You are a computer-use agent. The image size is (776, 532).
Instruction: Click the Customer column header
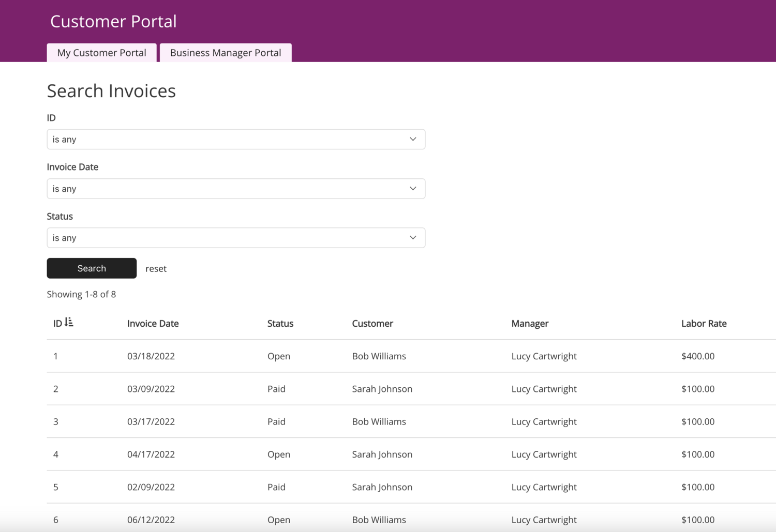click(372, 324)
